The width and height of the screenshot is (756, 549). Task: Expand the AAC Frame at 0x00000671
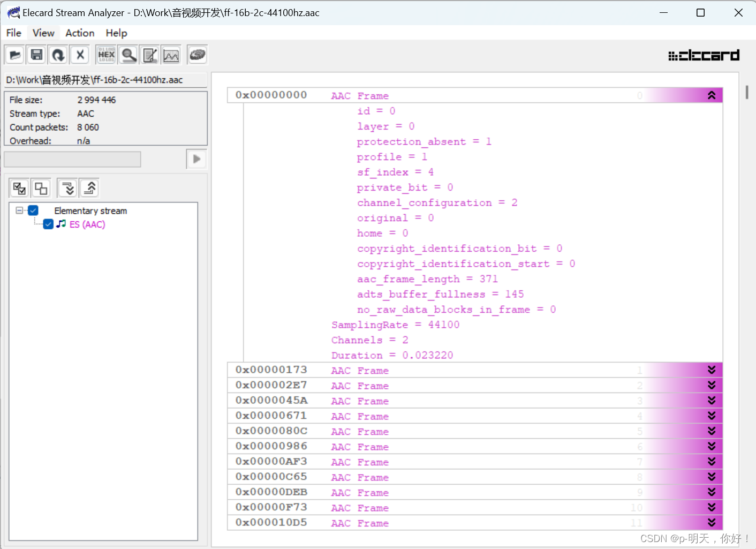click(712, 416)
